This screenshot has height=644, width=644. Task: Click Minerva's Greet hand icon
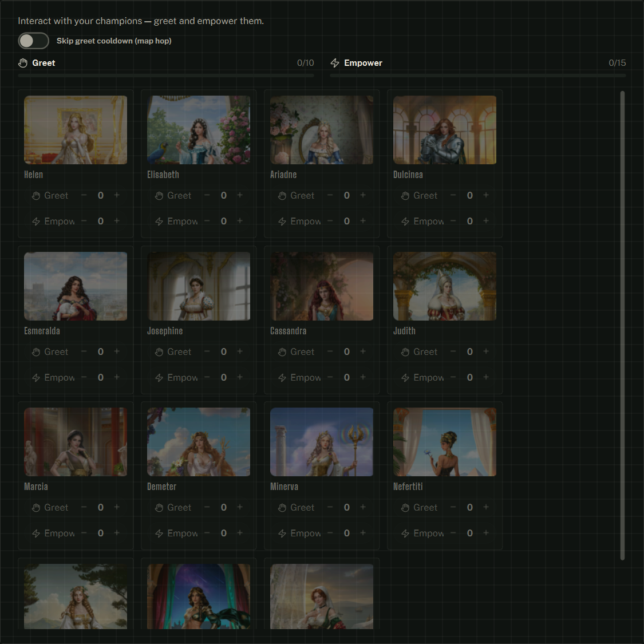(282, 508)
